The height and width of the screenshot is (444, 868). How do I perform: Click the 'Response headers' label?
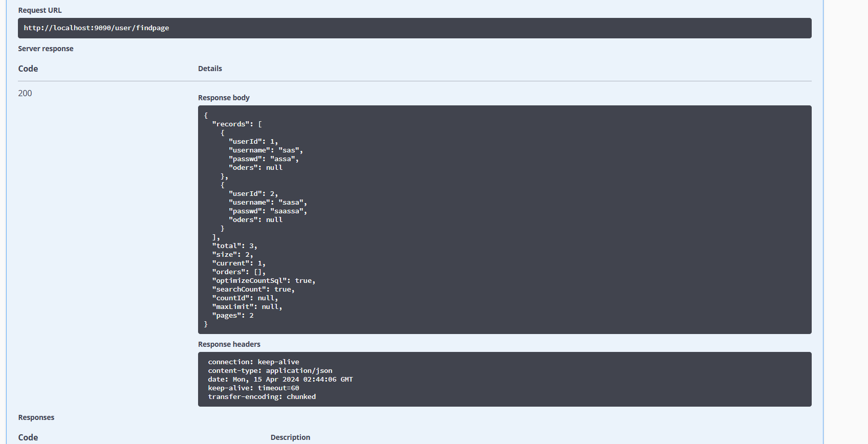(x=229, y=344)
